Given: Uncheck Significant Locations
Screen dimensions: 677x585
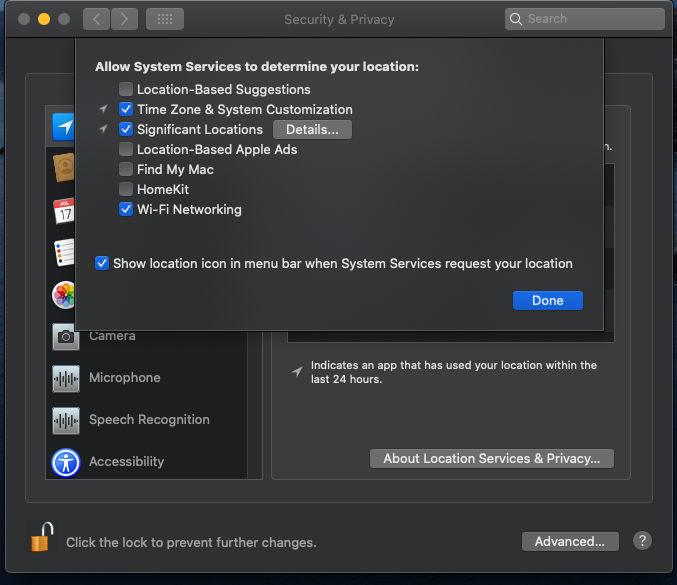Looking at the screenshot, I should pos(126,129).
